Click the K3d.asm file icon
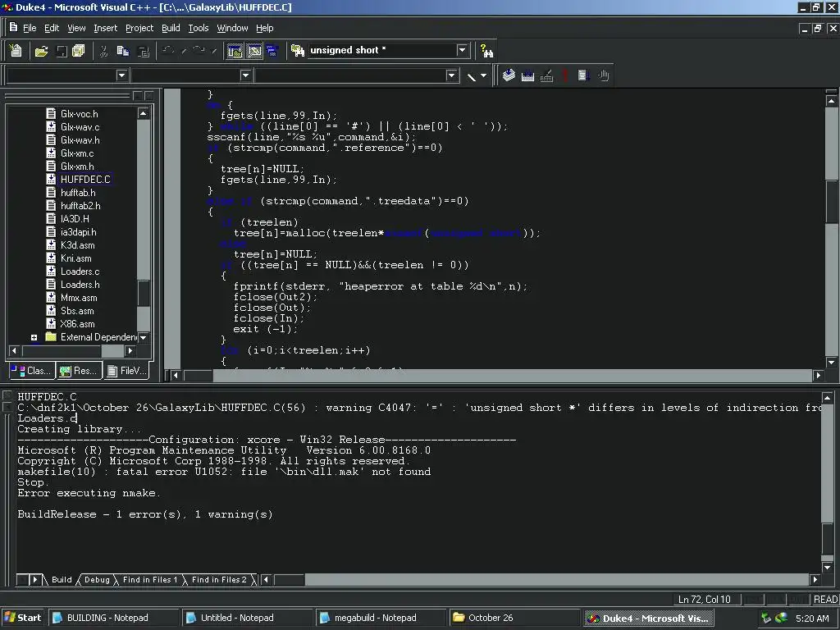The image size is (840, 630). pos(51,245)
